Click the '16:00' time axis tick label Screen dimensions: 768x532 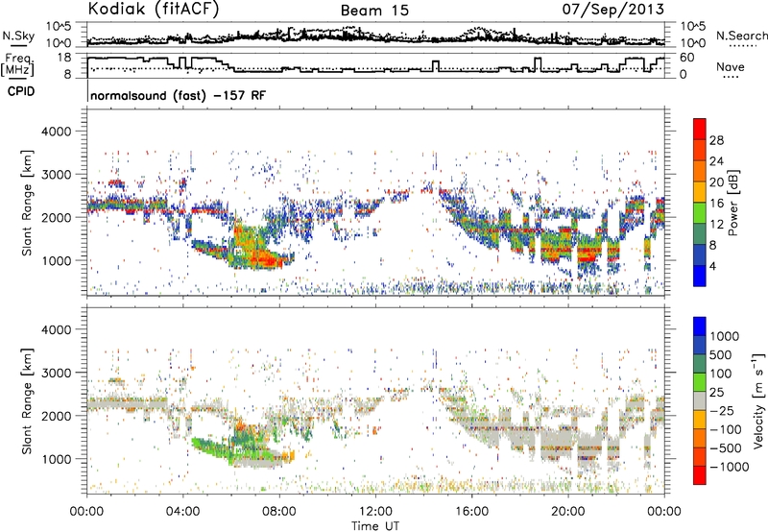click(472, 512)
